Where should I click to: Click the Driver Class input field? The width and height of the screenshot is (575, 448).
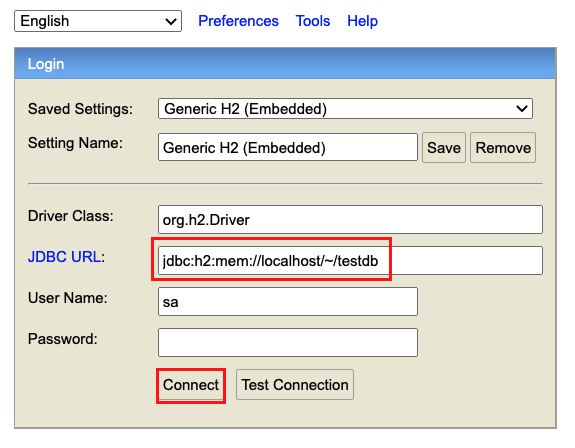click(350, 220)
